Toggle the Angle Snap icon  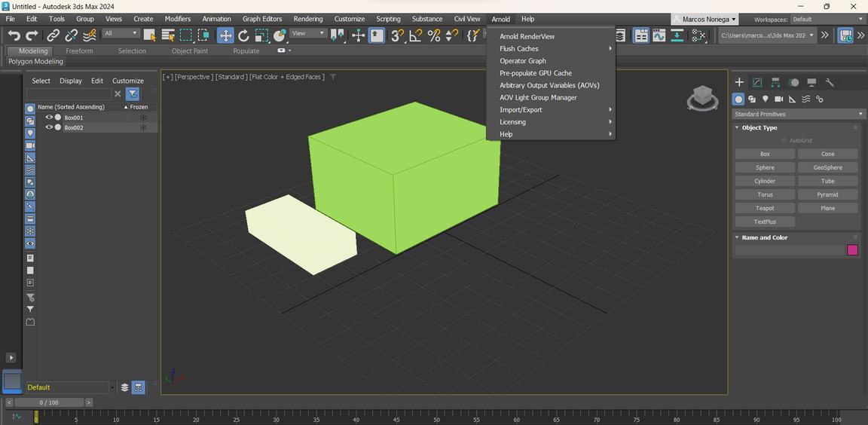[415, 35]
